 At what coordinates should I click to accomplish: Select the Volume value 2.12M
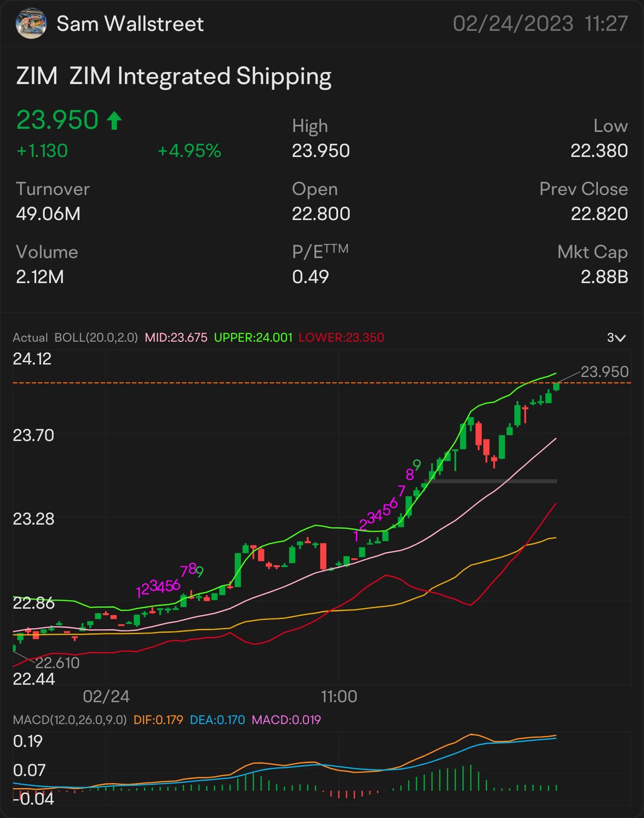pos(40,277)
